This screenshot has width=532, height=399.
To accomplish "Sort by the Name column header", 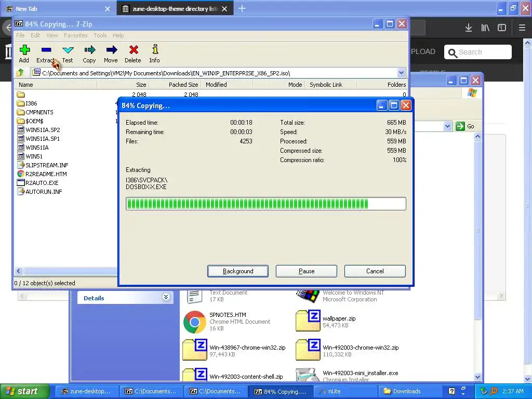I will (x=56, y=85).
